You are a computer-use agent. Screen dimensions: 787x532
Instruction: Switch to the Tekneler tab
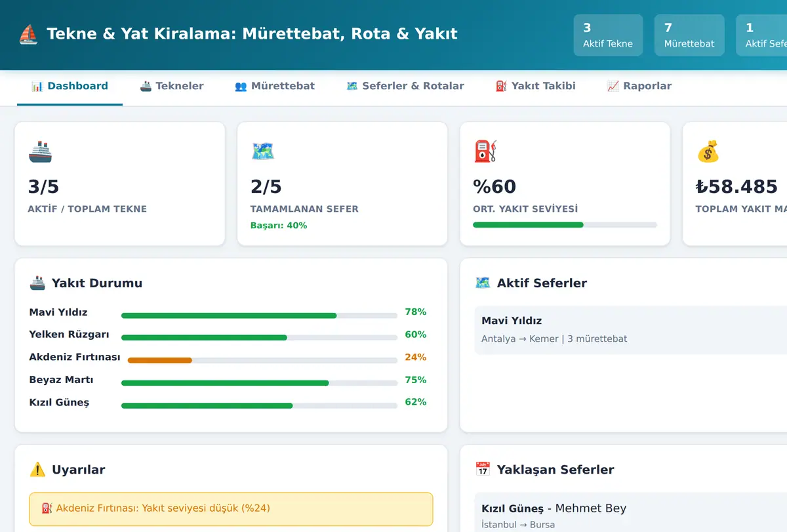pyautogui.click(x=172, y=86)
